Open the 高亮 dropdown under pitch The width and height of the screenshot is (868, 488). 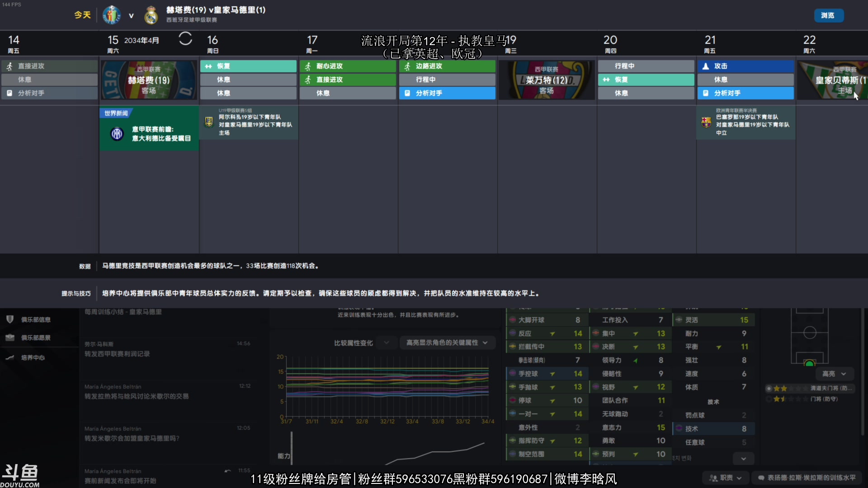pos(834,374)
